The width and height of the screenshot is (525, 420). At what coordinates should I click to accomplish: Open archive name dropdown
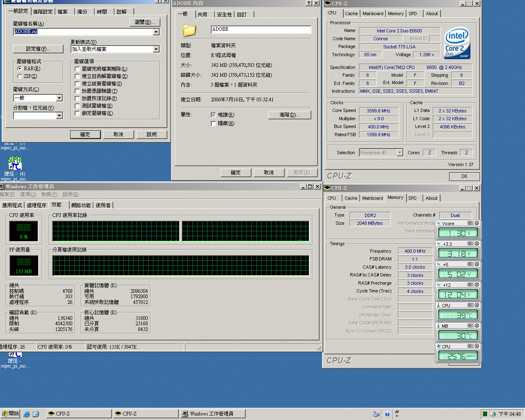(156, 32)
